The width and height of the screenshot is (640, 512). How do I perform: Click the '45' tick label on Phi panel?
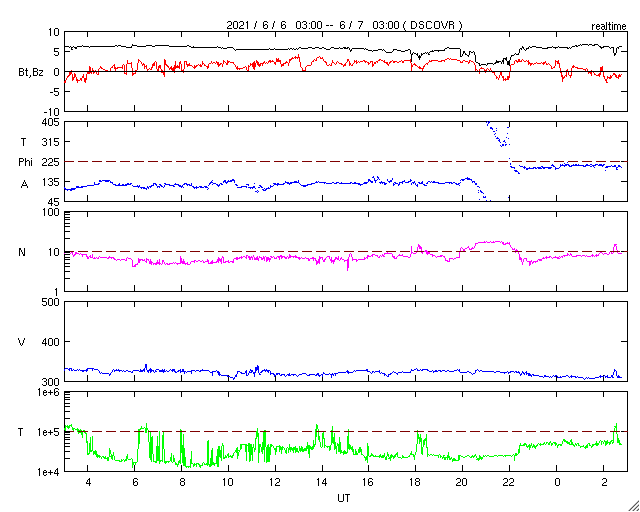click(53, 202)
